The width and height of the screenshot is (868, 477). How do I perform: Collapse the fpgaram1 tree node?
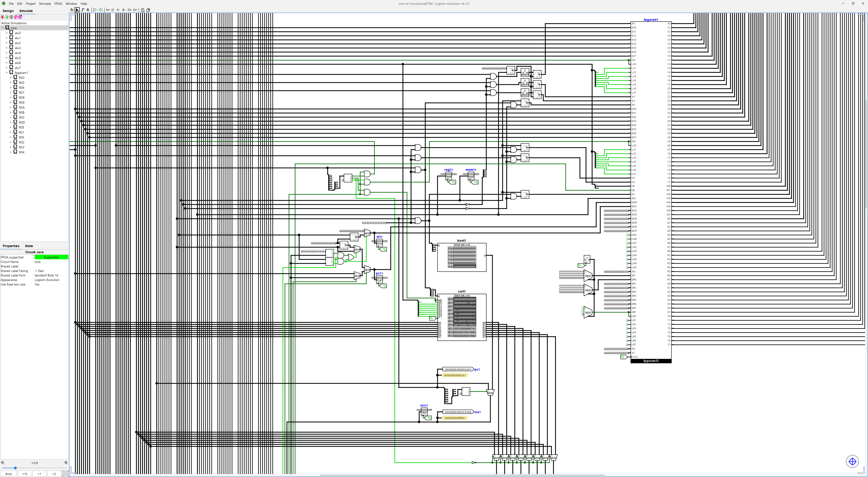point(7,73)
